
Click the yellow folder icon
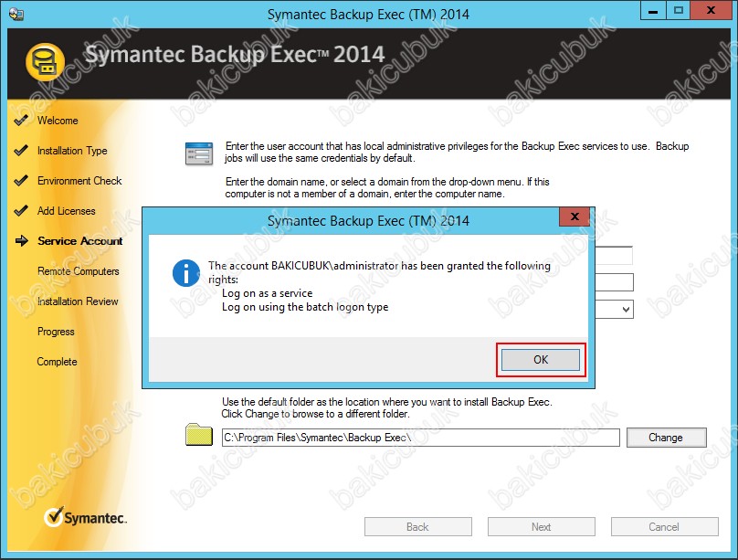coord(199,434)
